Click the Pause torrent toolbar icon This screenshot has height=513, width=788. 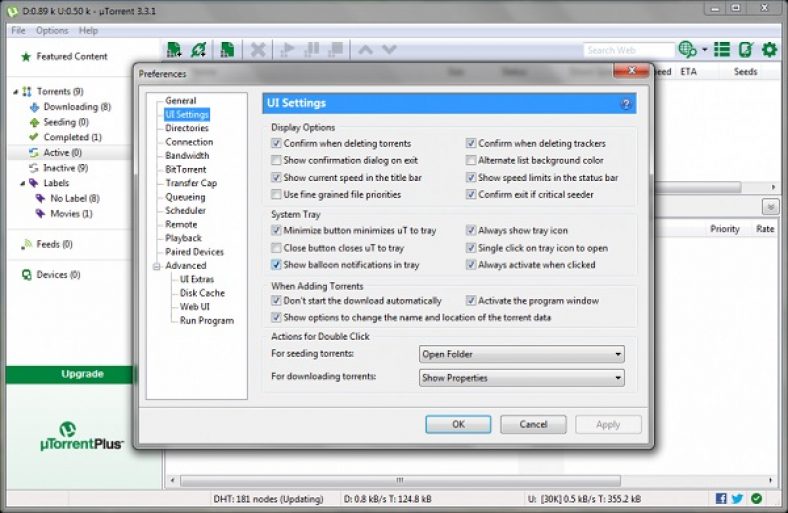coord(312,50)
